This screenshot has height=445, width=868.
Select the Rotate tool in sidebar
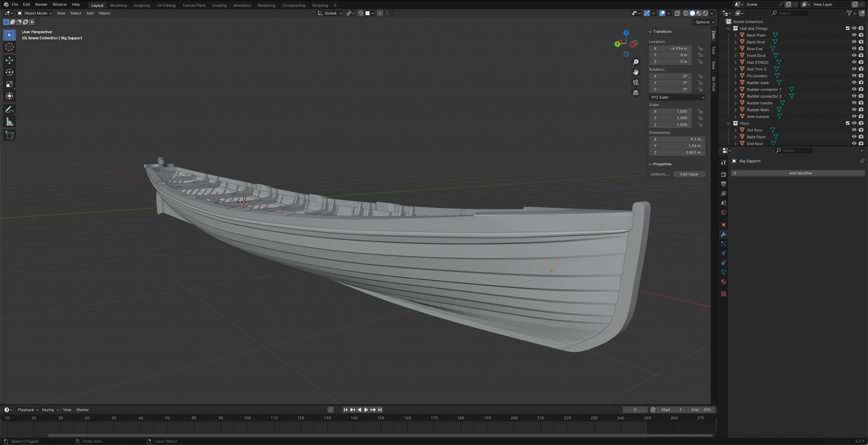coord(9,72)
